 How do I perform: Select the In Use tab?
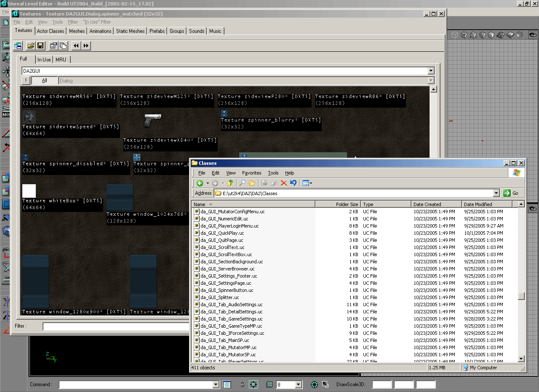coord(44,60)
